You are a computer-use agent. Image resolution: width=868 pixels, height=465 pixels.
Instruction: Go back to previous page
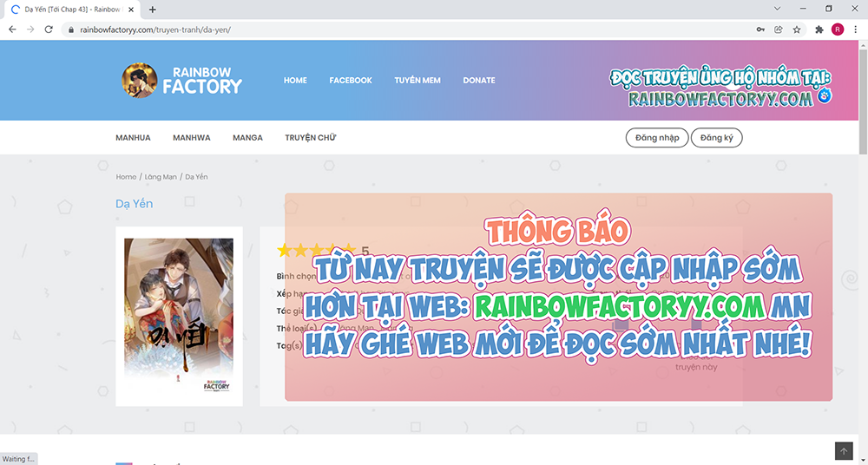coord(12,29)
